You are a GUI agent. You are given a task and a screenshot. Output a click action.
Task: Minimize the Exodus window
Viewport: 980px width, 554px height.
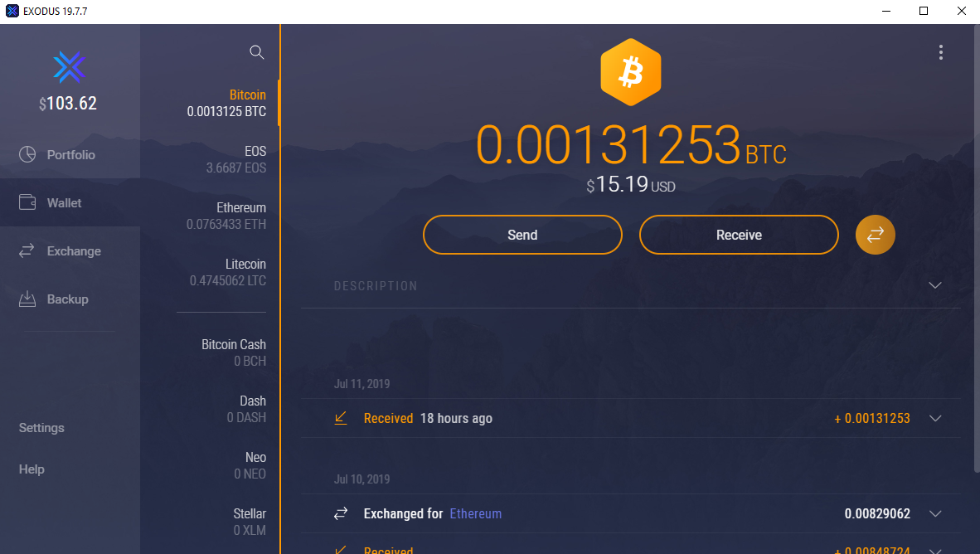coord(886,12)
